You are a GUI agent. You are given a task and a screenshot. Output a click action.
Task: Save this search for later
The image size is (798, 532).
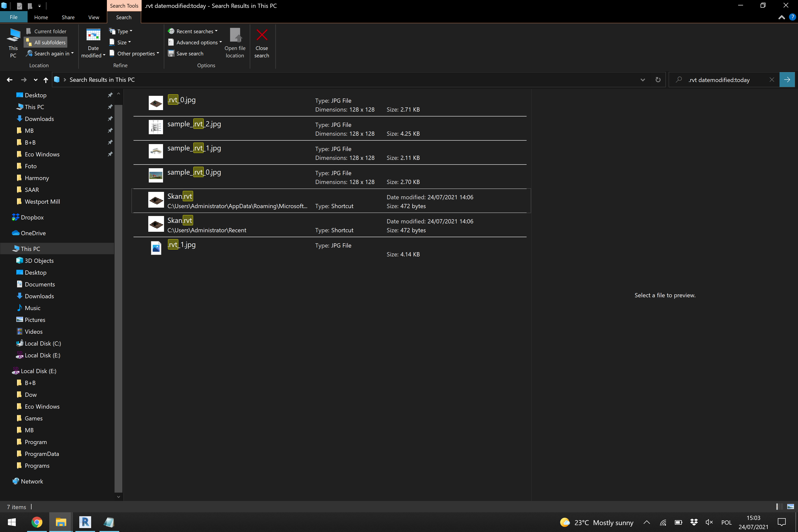(186, 53)
